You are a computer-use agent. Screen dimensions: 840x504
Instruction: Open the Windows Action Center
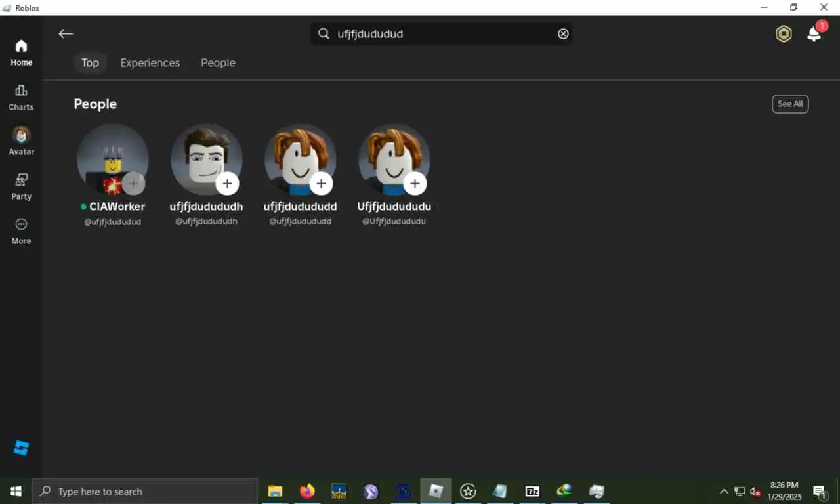pyautogui.click(x=819, y=491)
